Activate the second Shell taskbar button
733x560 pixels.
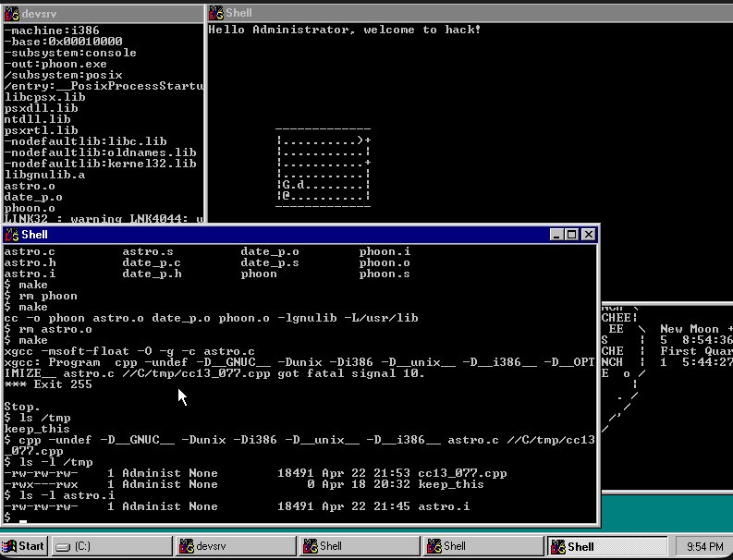coord(483,546)
